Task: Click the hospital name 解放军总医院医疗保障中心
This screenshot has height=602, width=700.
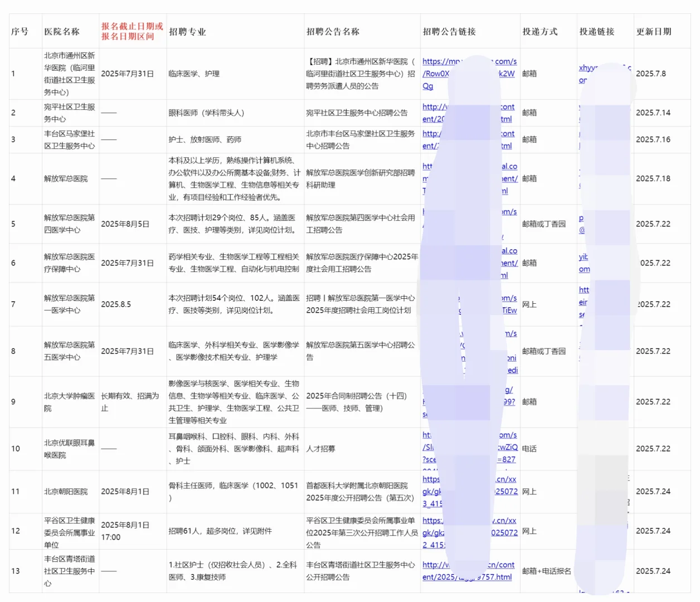Action: pyautogui.click(x=70, y=263)
